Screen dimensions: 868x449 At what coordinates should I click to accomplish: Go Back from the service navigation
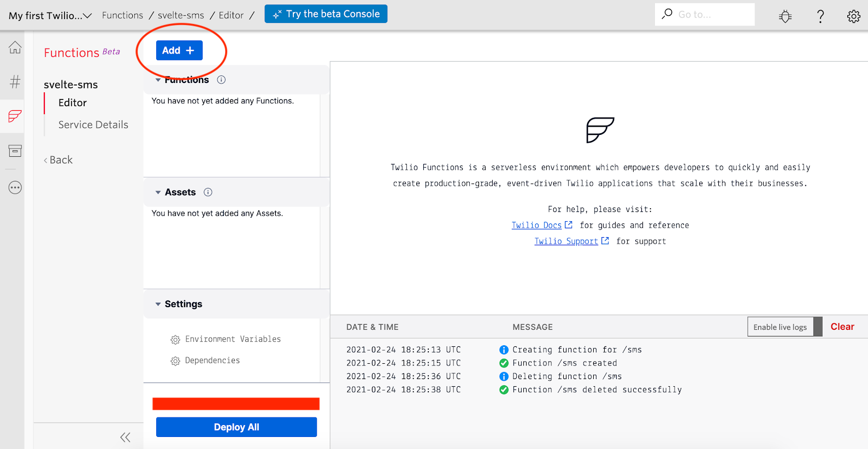pos(58,160)
